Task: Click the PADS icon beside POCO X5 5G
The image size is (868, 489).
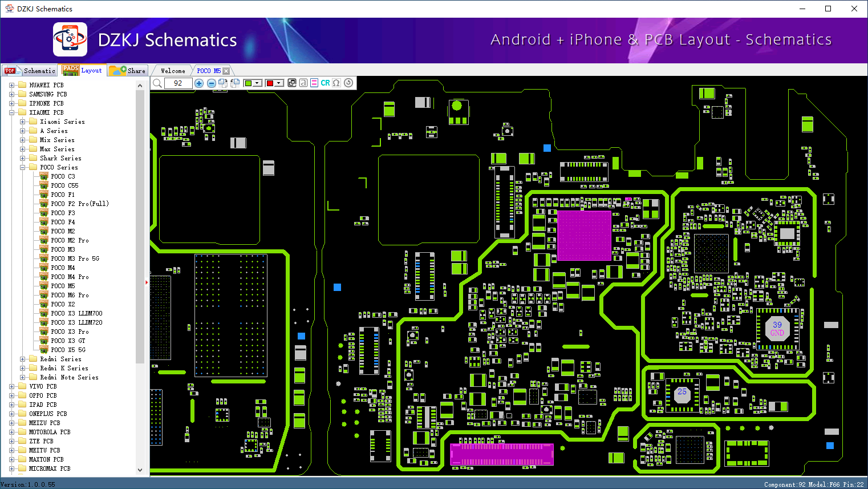Action: (x=44, y=349)
